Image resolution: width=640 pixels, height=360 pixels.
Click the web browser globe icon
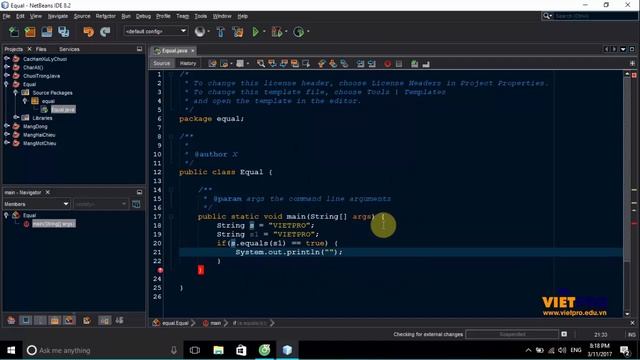pyautogui.click(x=200, y=31)
